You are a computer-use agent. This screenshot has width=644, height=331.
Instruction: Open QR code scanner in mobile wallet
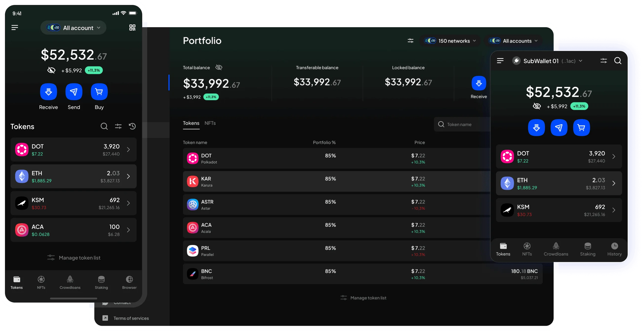coord(132,27)
